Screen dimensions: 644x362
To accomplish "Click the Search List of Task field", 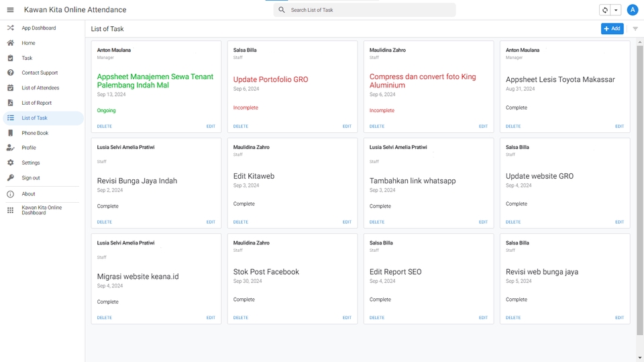I will 369,10.
